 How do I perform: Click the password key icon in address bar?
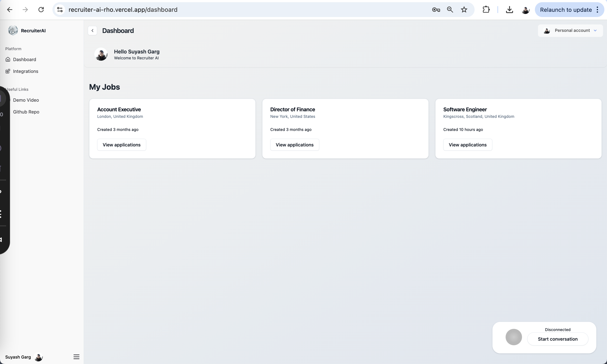436,10
